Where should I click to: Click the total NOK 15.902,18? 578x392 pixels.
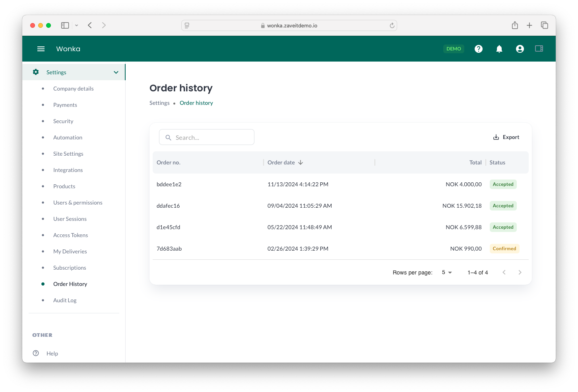coord(462,206)
